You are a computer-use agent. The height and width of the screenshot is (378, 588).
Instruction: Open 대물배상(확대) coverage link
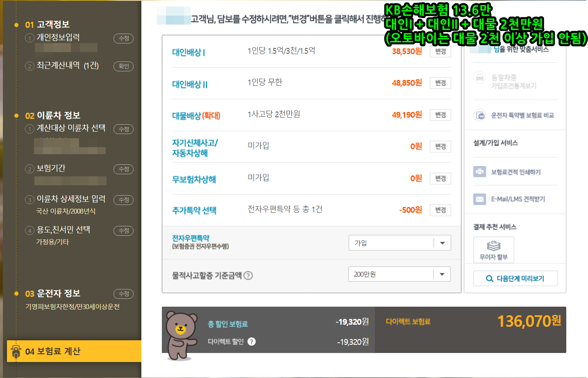(196, 116)
